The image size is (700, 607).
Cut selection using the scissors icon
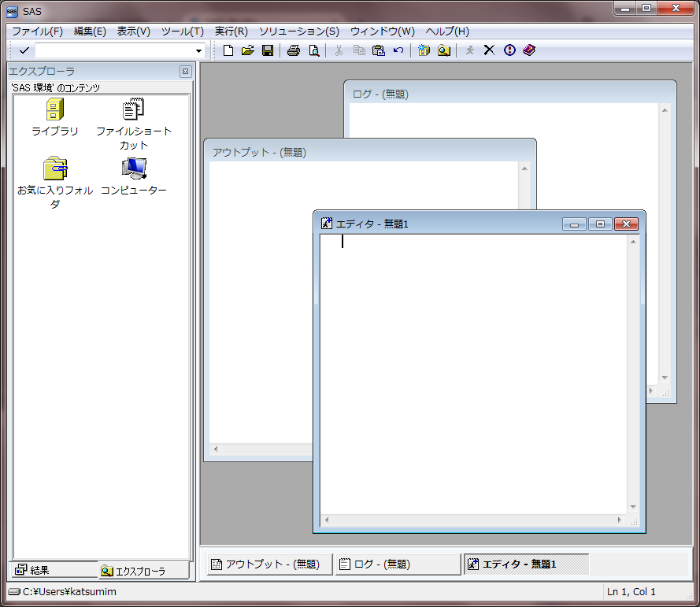[x=339, y=50]
